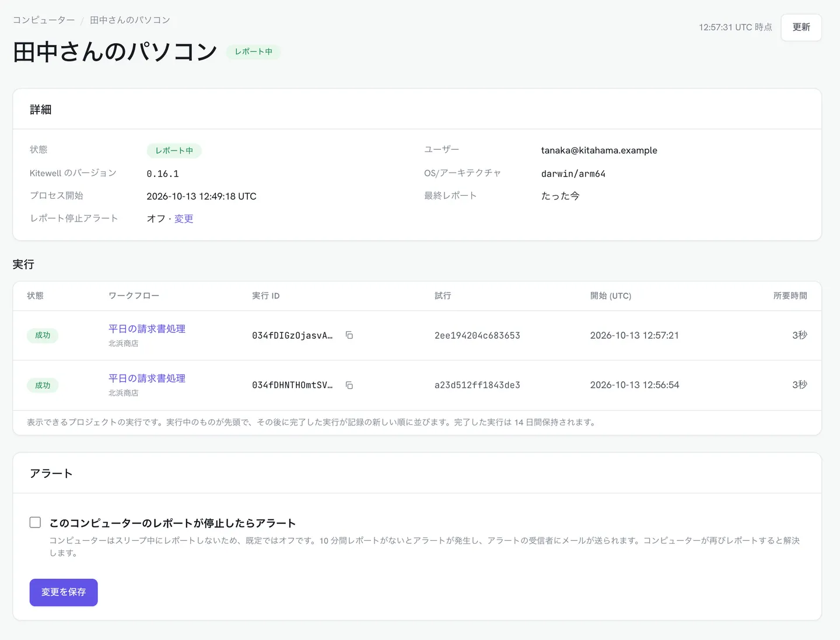Click 試行 column header
Viewport: 840px width, 640px height.
pyautogui.click(x=443, y=296)
